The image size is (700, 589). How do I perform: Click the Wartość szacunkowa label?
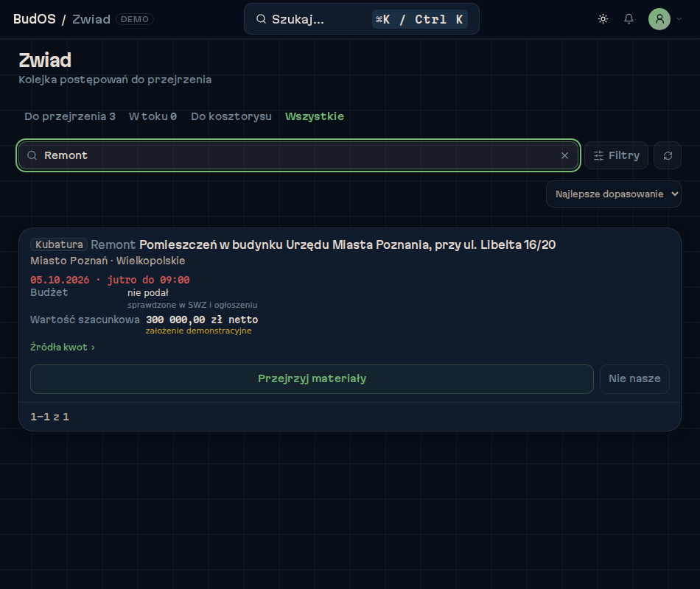point(85,320)
